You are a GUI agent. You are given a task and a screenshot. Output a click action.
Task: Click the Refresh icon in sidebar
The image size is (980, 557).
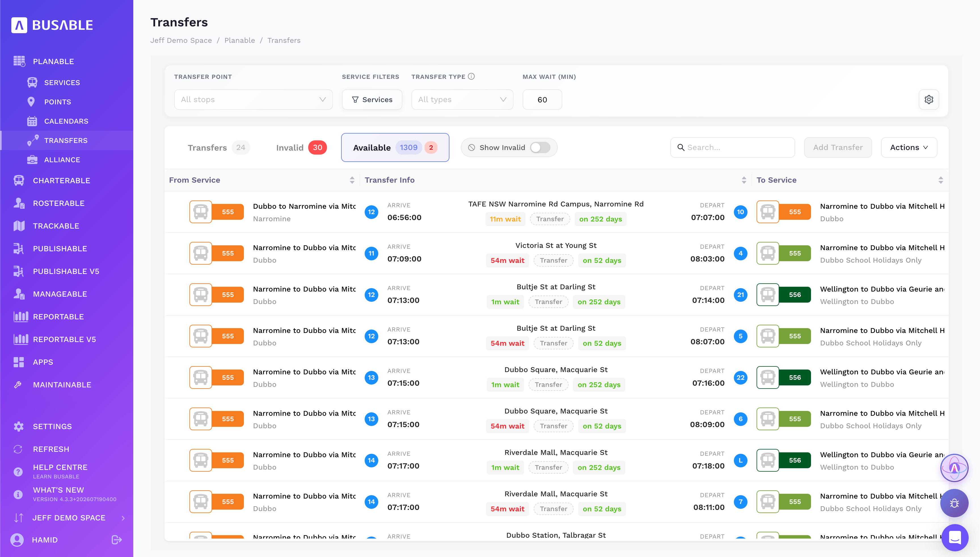pos(18,449)
